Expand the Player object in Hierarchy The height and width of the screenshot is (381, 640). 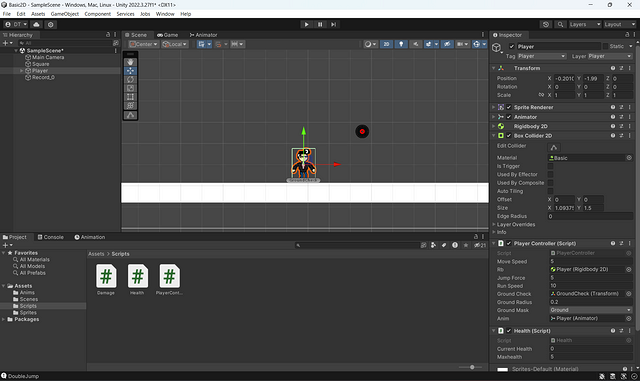[22, 71]
